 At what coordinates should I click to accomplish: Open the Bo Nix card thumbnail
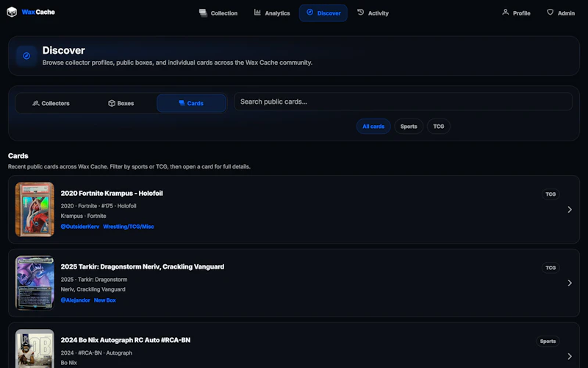[35, 348]
